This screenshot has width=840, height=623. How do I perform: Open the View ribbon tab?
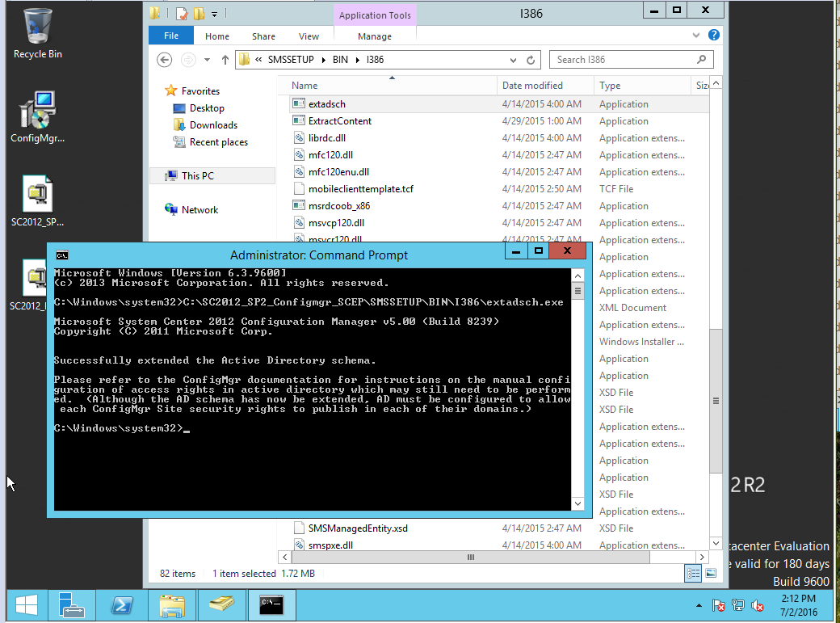tap(309, 36)
